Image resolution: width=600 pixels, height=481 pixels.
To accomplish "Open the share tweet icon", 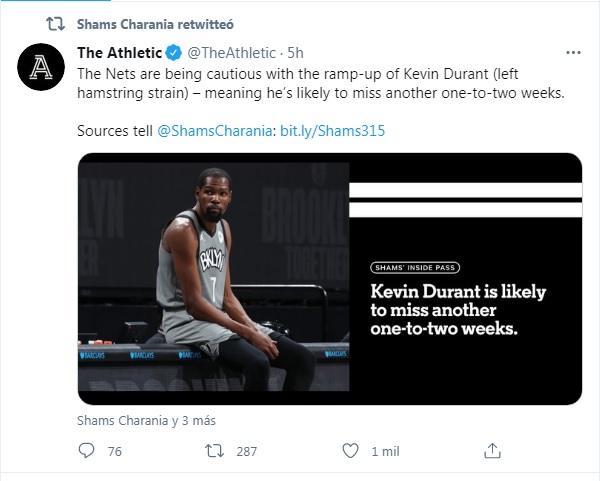I will click(x=491, y=451).
